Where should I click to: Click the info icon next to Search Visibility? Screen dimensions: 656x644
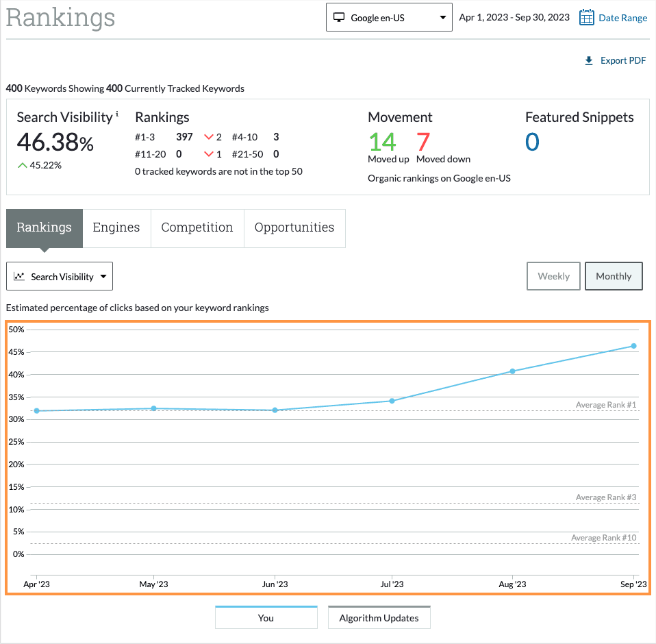[x=117, y=114]
